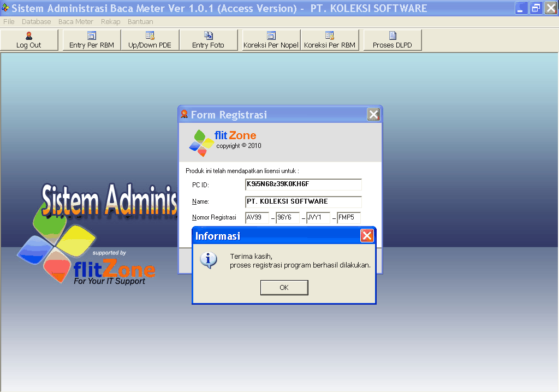Click the 'Nomor Registrasi' label

[x=214, y=217]
